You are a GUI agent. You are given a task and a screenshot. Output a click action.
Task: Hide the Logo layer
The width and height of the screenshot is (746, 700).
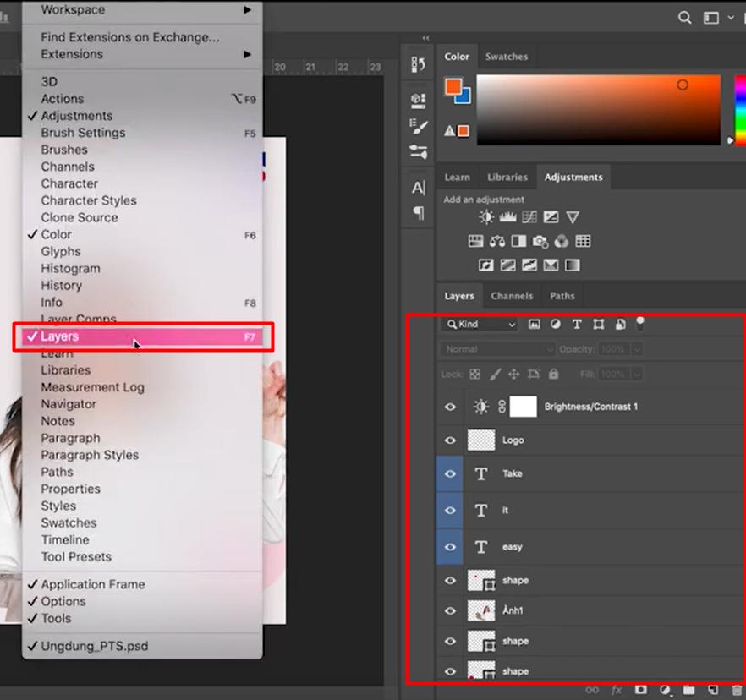[450, 440]
